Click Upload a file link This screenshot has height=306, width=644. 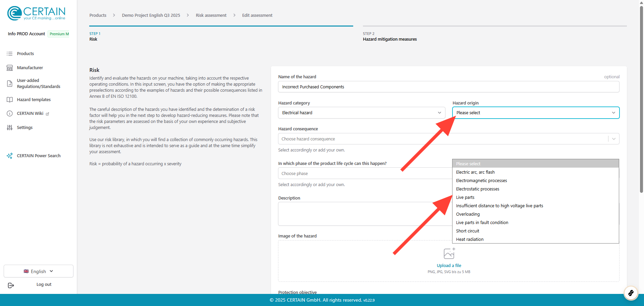pos(449,266)
